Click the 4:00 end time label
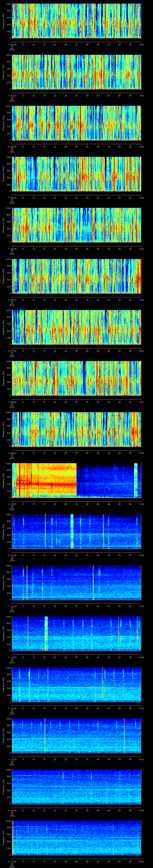The width and height of the screenshot is (153, 868). click(141, 147)
